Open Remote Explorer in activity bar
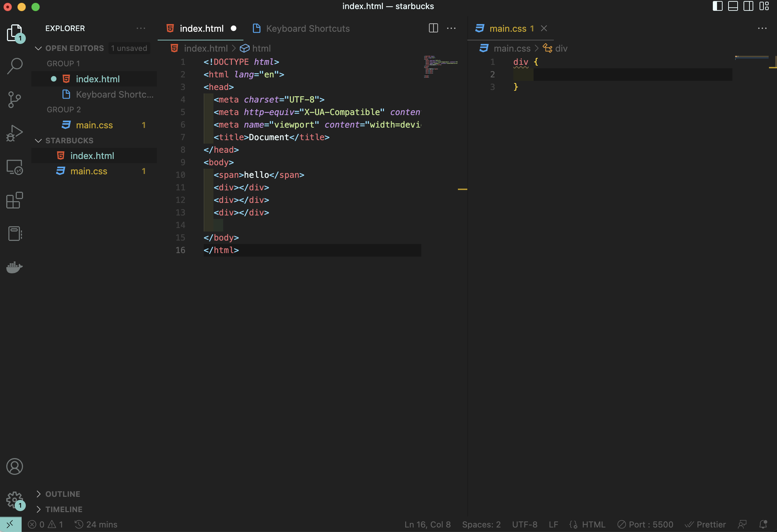This screenshot has width=777, height=532. (x=15, y=167)
